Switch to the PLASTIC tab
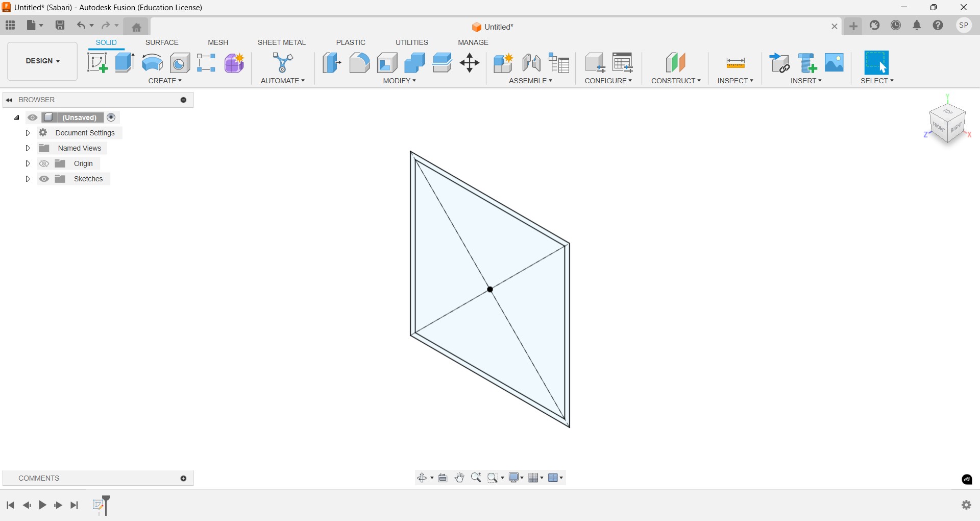Screen dimensions: 980x521 click(x=351, y=42)
